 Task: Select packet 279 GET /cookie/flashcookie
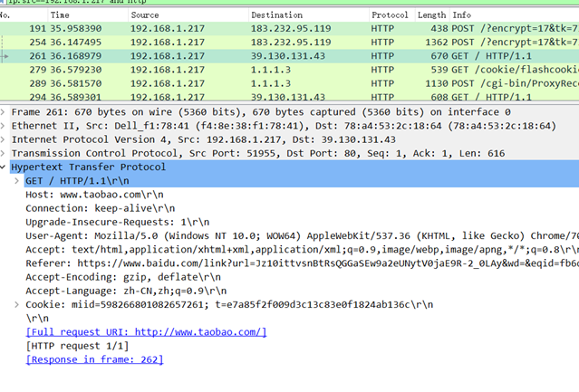pyautogui.click(x=290, y=70)
